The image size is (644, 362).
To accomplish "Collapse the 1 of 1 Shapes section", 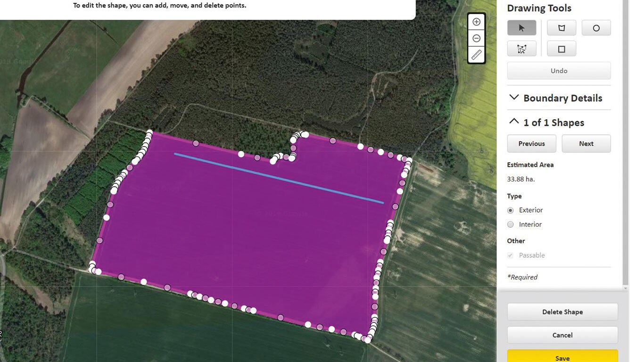I will click(x=514, y=122).
